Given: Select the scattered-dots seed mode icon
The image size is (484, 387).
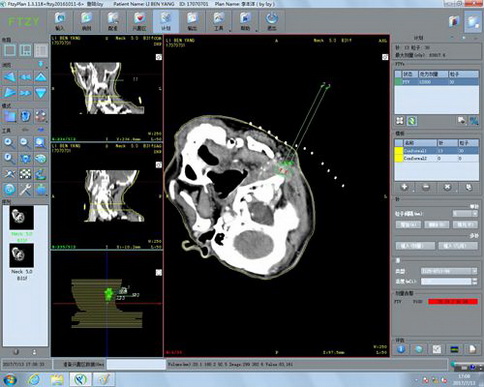Looking at the screenshot, I should point(41,116).
